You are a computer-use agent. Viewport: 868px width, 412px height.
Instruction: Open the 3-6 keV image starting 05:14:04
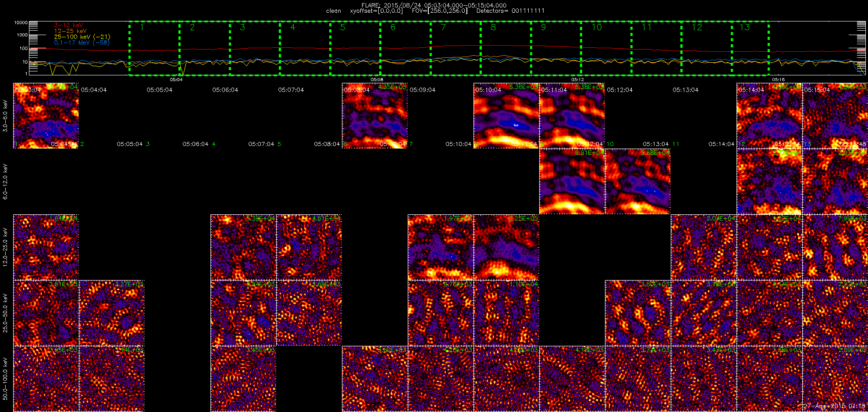[x=769, y=116]
